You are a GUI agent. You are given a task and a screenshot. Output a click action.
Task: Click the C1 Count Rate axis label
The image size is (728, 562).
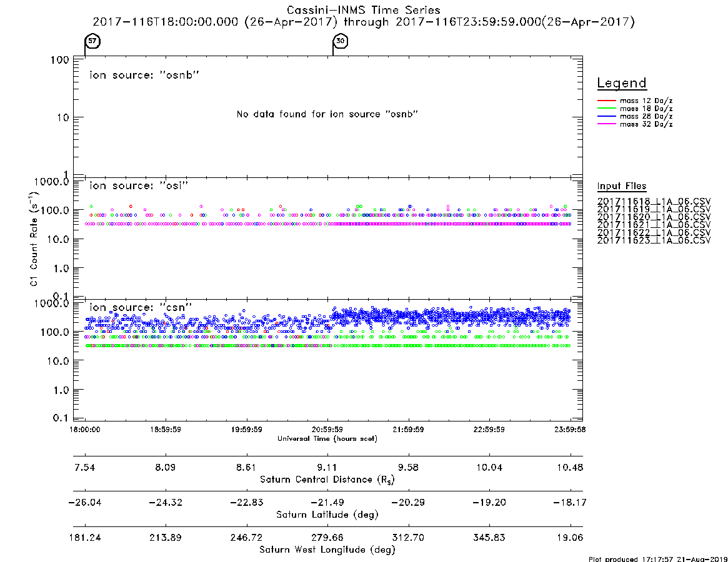34,239
